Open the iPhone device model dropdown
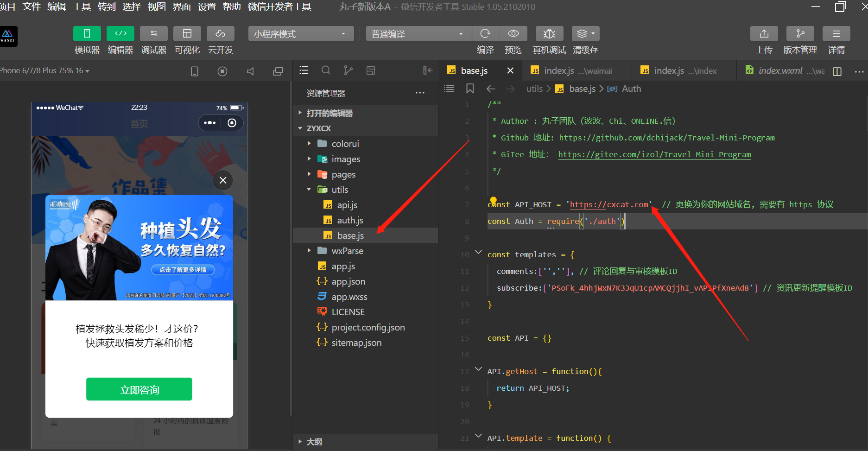The width and height of the screenshot is (868, 451). pos(44,71)
